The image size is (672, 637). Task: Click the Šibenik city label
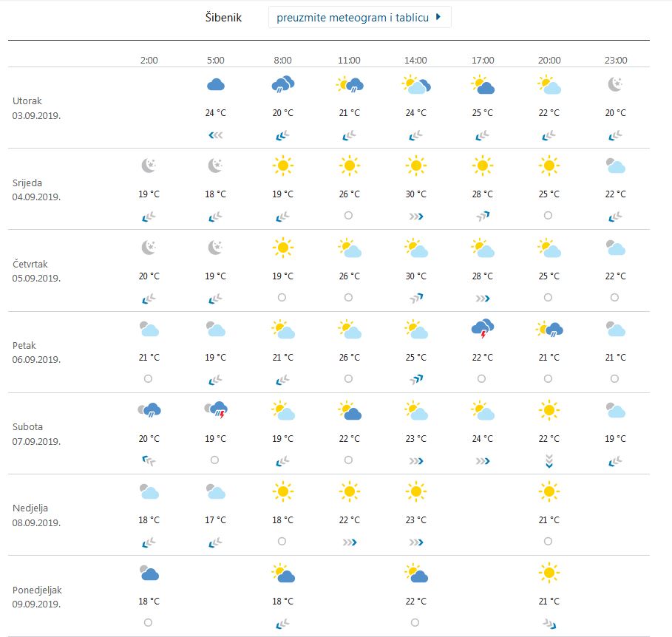click(x=222, y=17)
